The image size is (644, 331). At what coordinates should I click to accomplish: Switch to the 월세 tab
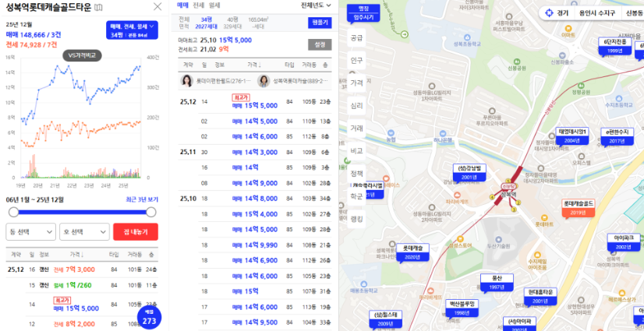tap(214, 5)
